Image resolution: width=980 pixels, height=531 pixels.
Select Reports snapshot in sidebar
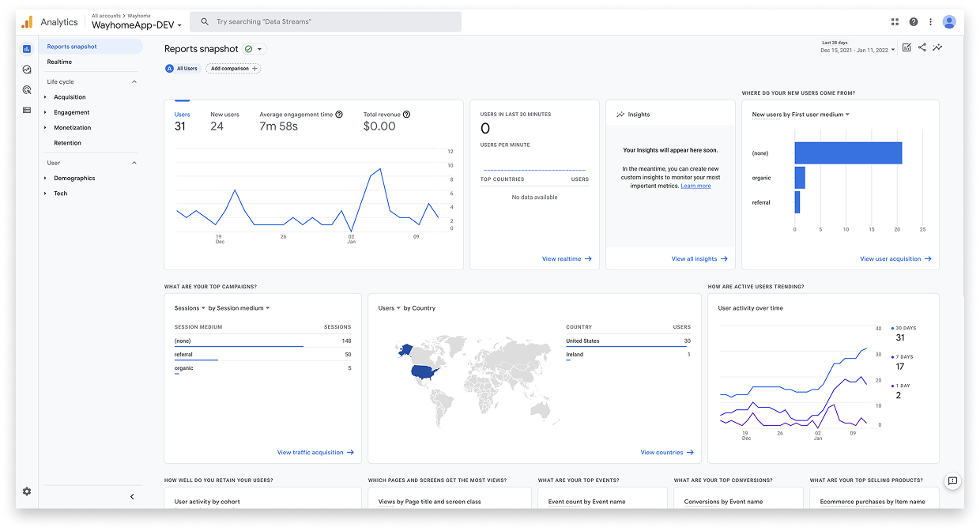click(91, 47)
